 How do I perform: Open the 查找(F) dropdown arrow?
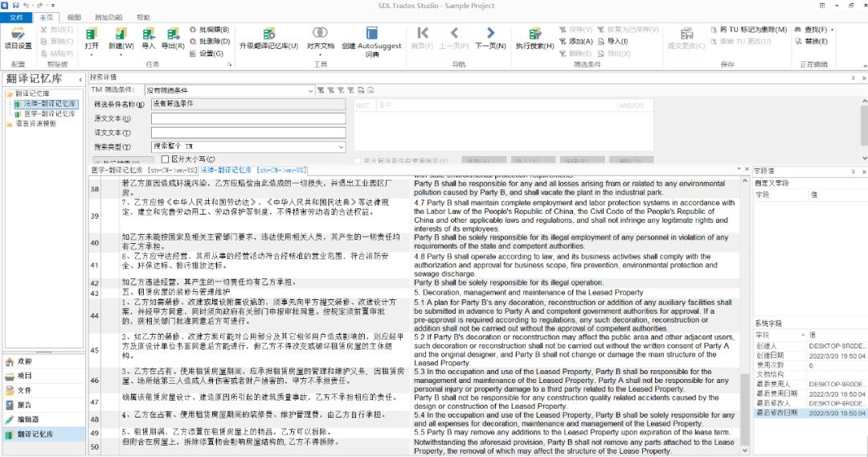point(832,30)
